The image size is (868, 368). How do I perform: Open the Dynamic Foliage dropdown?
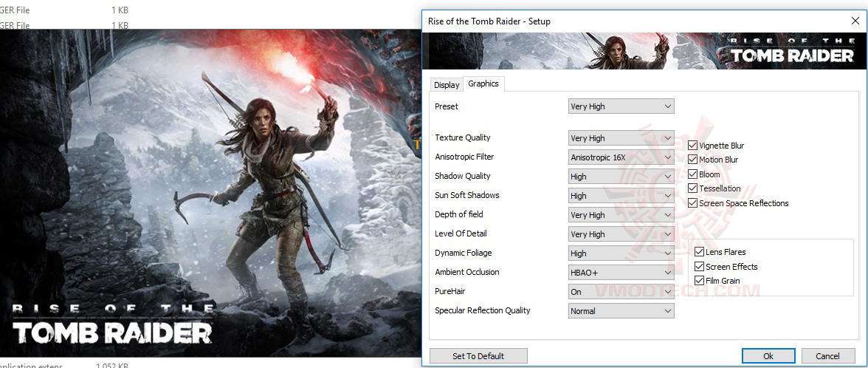621,253
